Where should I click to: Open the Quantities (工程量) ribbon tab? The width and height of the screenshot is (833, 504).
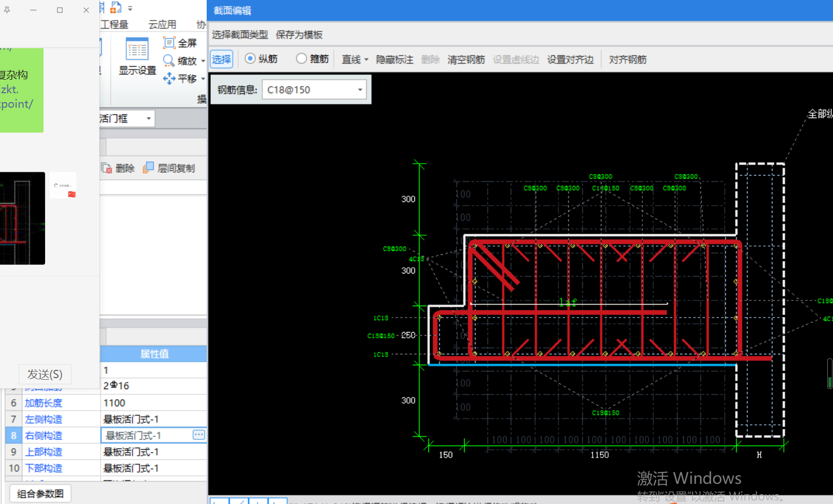114,24
